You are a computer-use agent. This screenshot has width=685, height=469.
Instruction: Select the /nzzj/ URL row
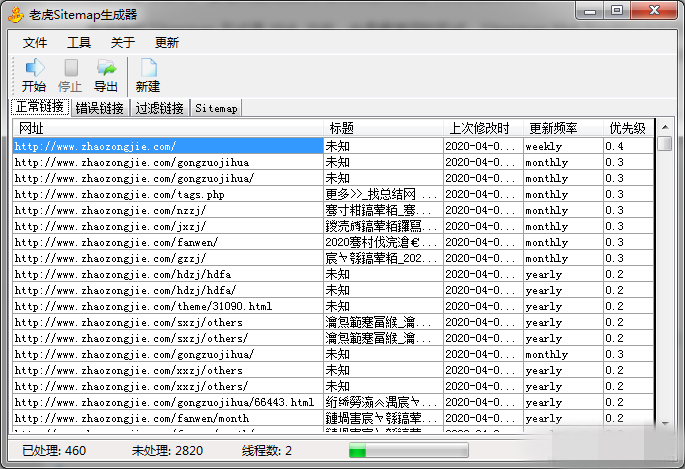[333, 210]
